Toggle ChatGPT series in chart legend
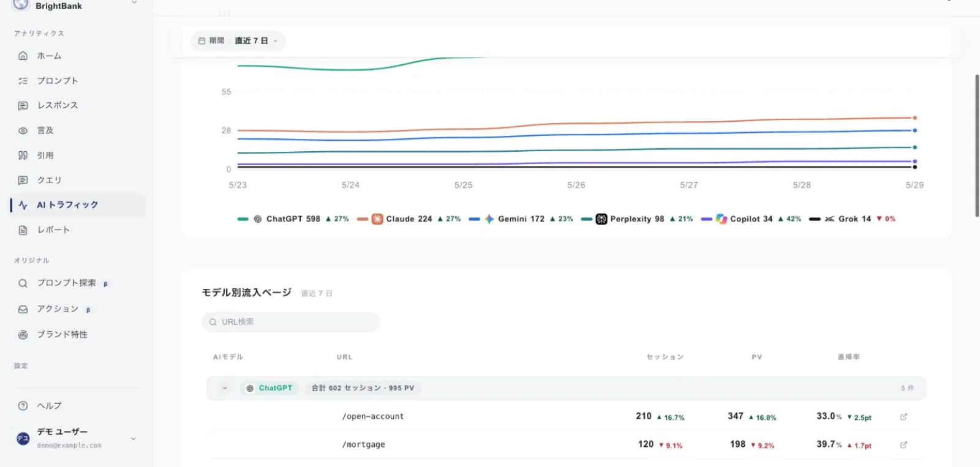Image resolution: width=980 pixels, height=467 pixels. click(x=293, y=219)
